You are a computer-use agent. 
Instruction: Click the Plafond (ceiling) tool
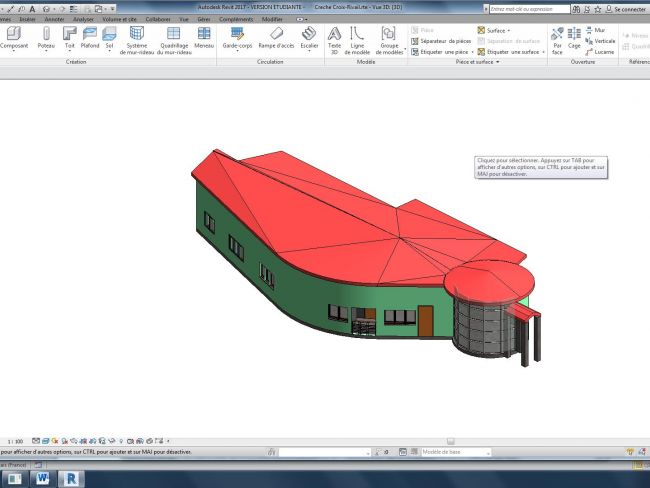[x=89, y=37]
